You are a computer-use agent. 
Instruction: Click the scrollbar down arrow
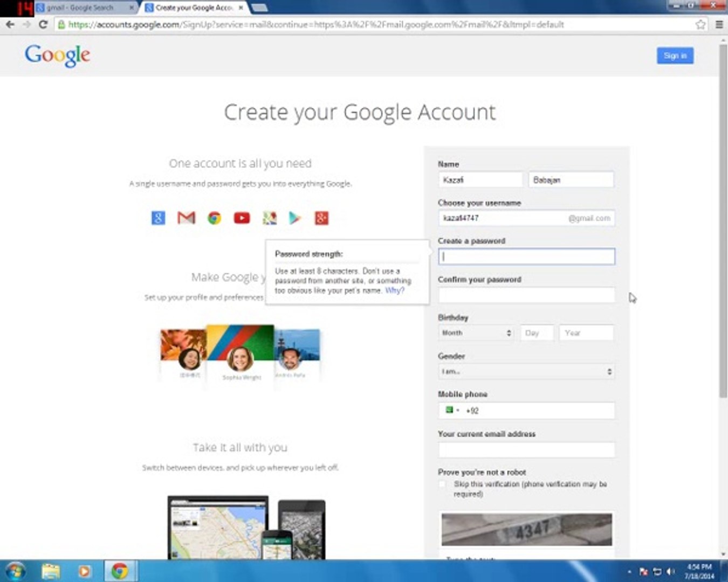[723, 553]
